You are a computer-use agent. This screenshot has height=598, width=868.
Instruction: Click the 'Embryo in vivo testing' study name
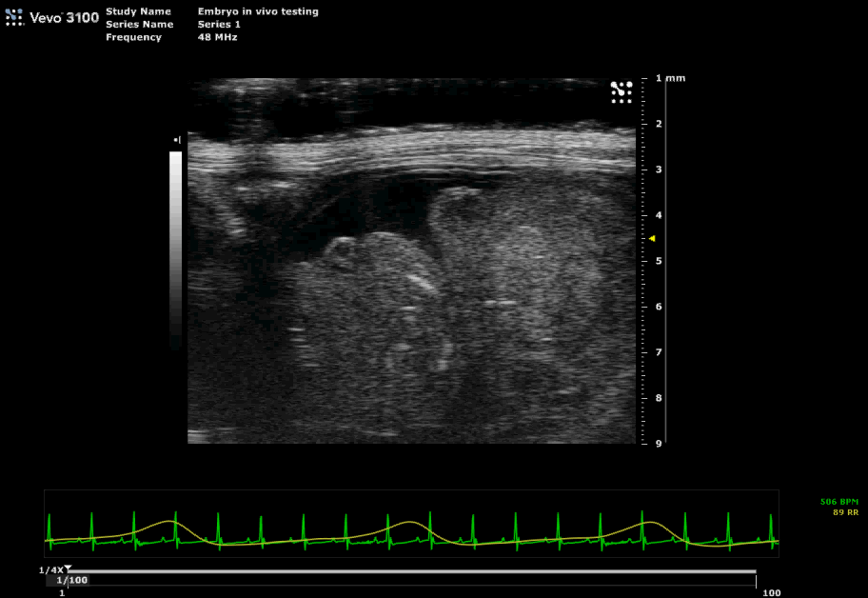258,11
